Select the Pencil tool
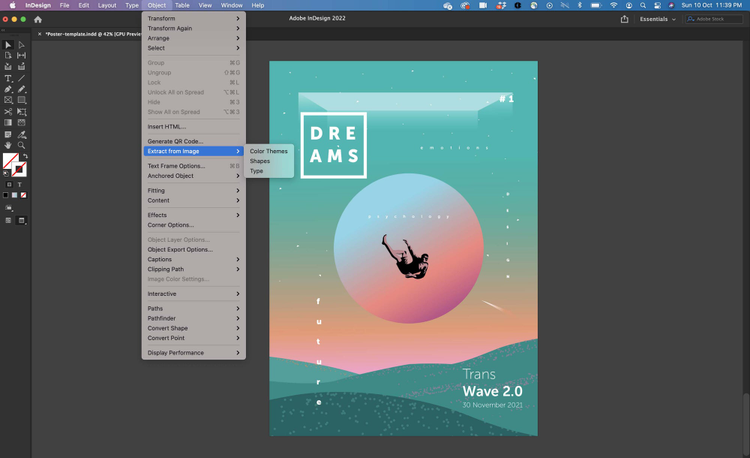 pyautogui.click(x=22, y=89)
